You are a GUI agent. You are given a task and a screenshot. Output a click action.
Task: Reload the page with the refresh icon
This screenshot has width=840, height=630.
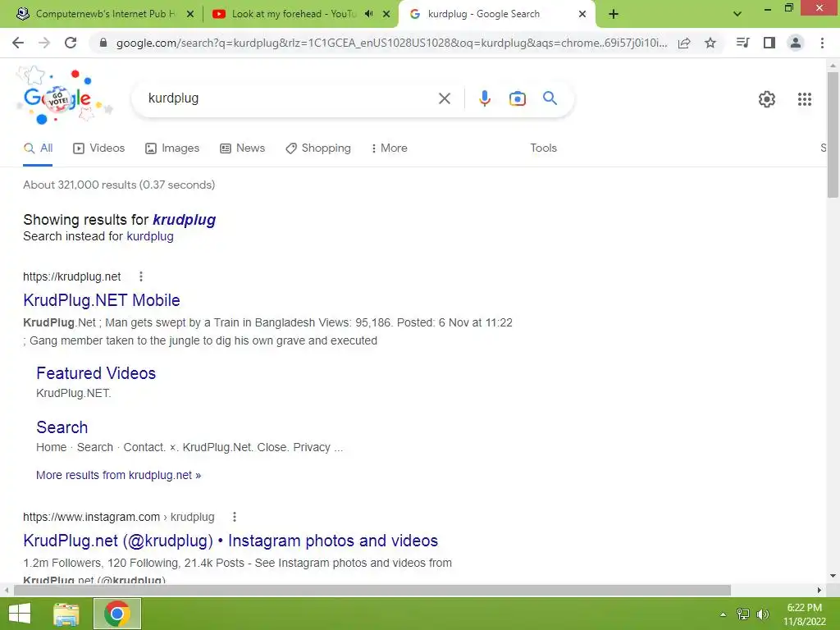(71, 43)
